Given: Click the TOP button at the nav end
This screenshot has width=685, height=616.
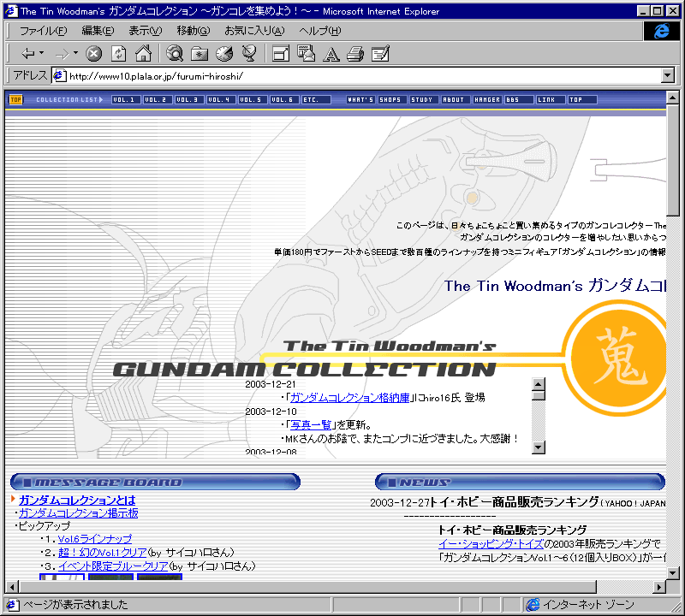Looking at the screenshot, I should [x=582, y=99].
